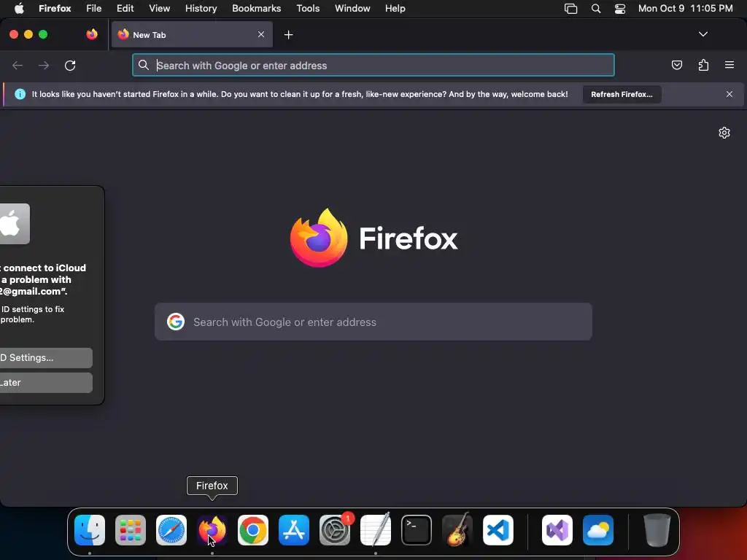This screenshot has height=560, width=747.
Task: Click the date and time clock
Action: tap(685, 9)
